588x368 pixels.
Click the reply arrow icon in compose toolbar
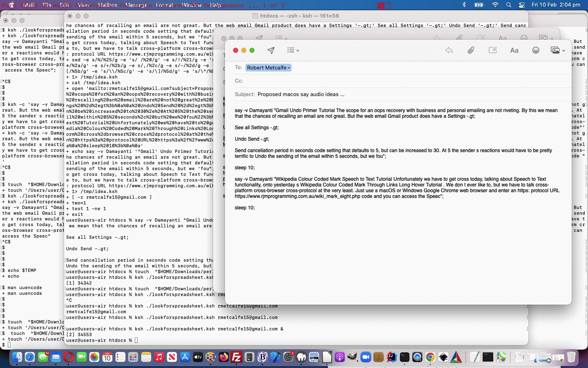pos(449,50)
